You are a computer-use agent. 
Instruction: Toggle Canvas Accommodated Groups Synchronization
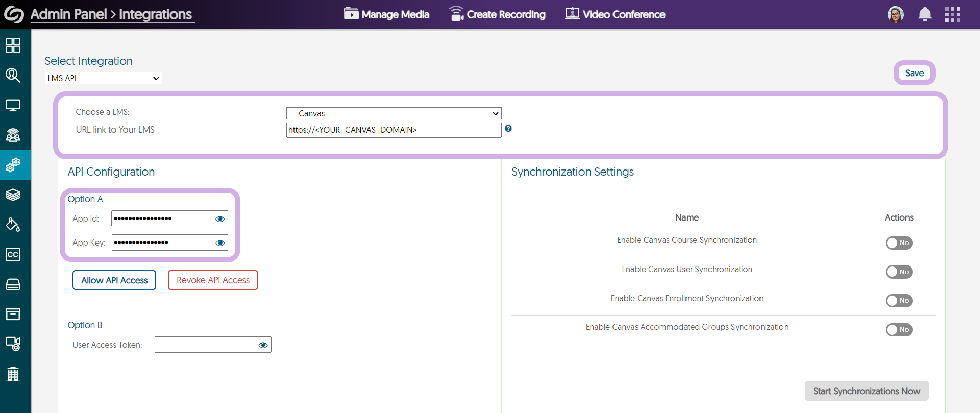899,330
